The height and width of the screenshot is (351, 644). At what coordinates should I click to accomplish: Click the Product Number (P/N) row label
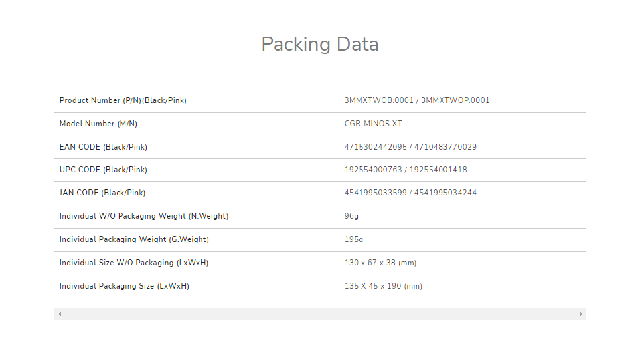123,100
